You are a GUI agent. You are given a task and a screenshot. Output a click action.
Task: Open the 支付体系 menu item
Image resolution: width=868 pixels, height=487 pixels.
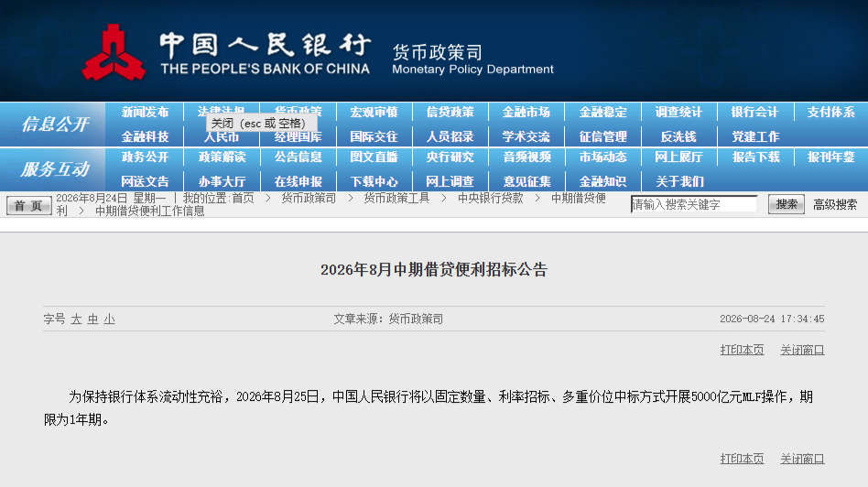(x=830, y=113)
